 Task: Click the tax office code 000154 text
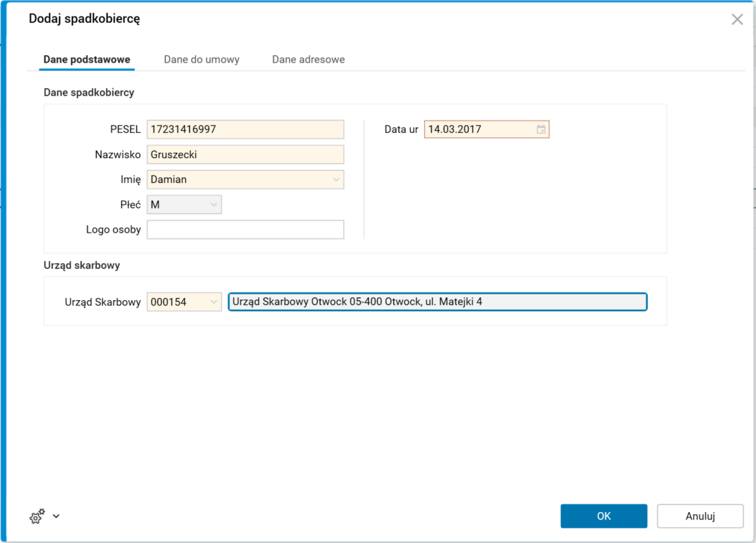[x=169, y=301]
